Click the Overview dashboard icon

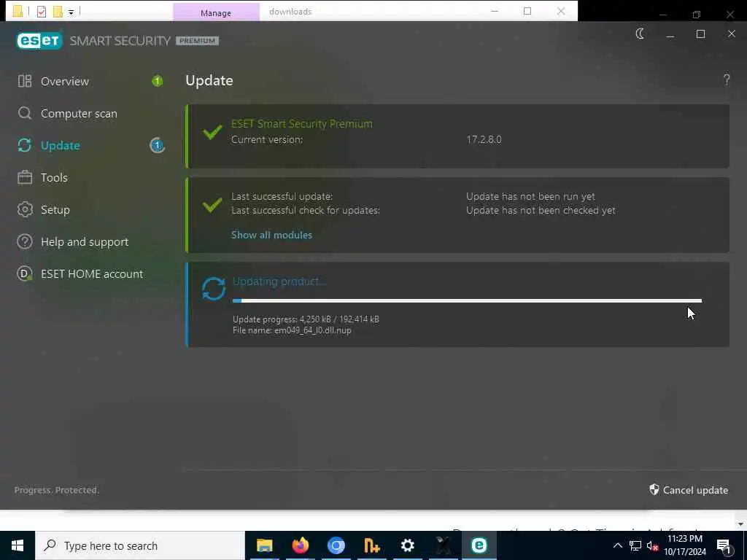(x=25, y=82)
